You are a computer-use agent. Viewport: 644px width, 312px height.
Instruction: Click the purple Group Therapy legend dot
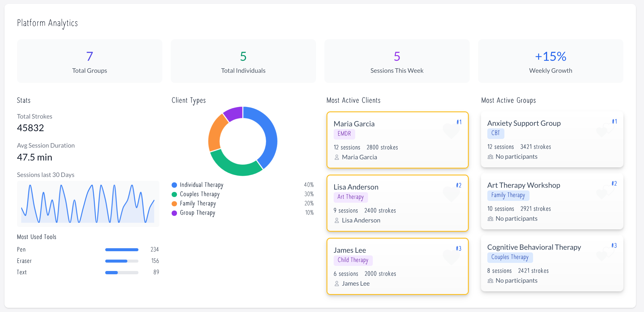[174, 213]
